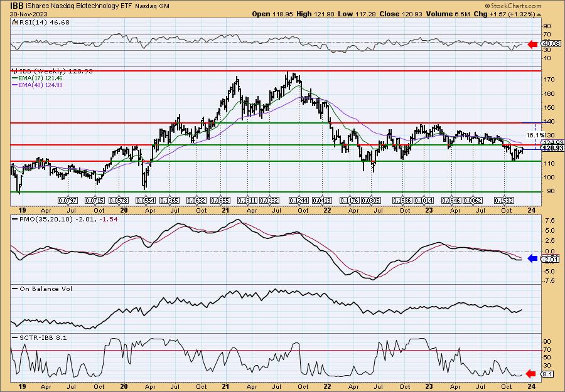Click the 0.0715 cycle value box
This screenshot has width=565, height=392.
tap(95, 200)
